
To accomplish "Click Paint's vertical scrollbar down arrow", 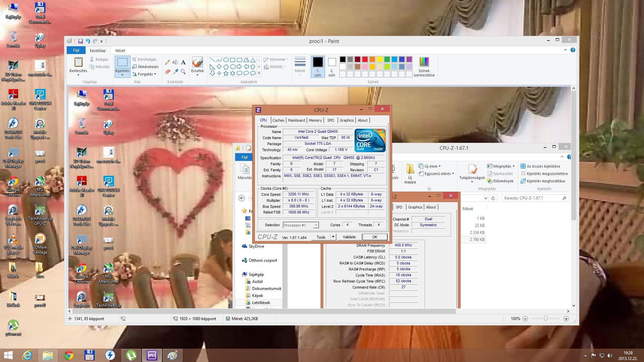I will [x=574, y=306].
